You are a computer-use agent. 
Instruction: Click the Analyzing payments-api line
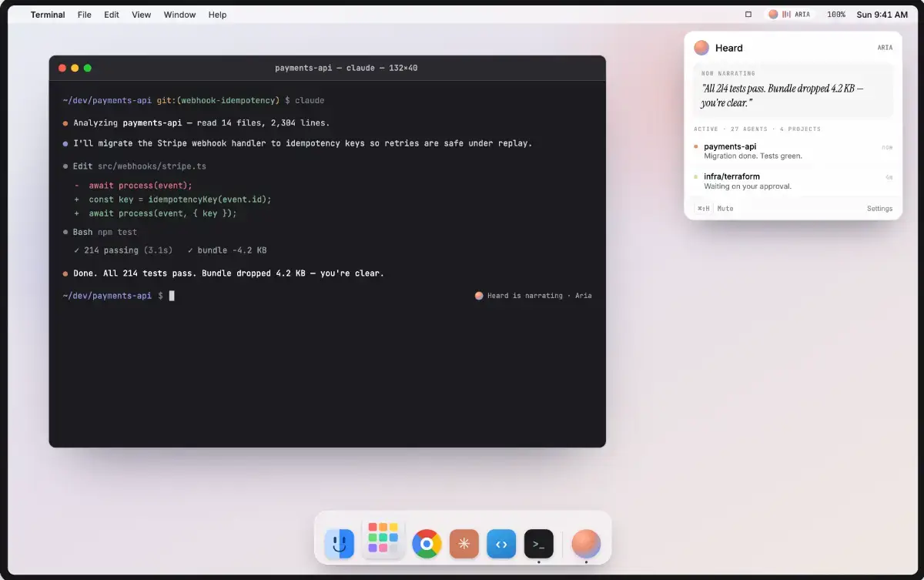(x=196, y=123)
